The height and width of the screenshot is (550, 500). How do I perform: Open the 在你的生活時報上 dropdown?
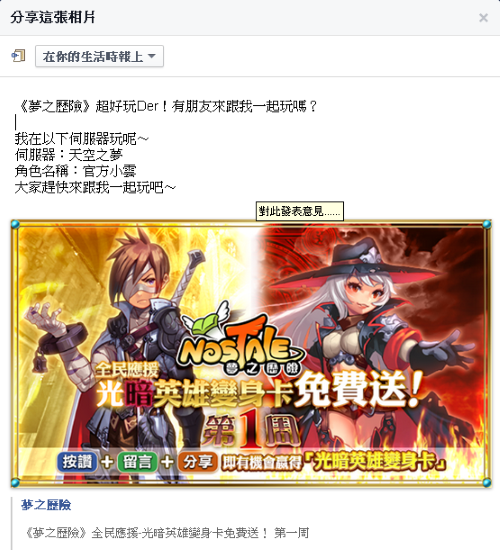pyautogui.click(x=99, y=56)
